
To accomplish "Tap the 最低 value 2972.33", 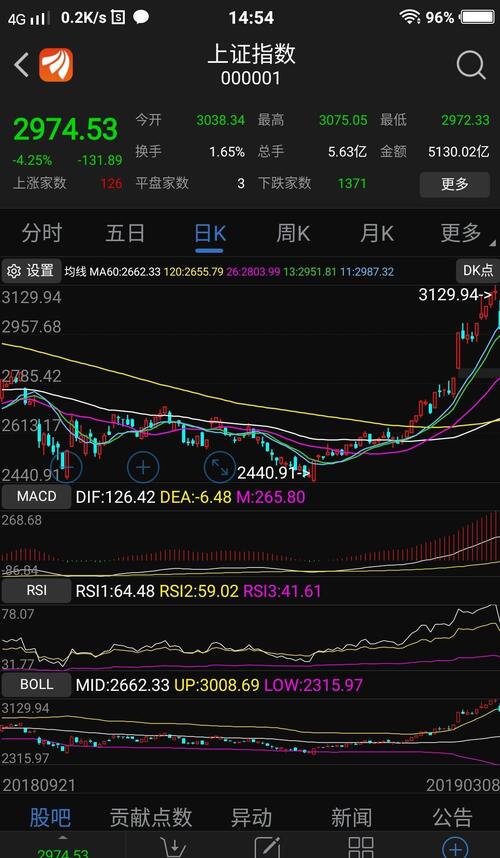I will (465, 120).
